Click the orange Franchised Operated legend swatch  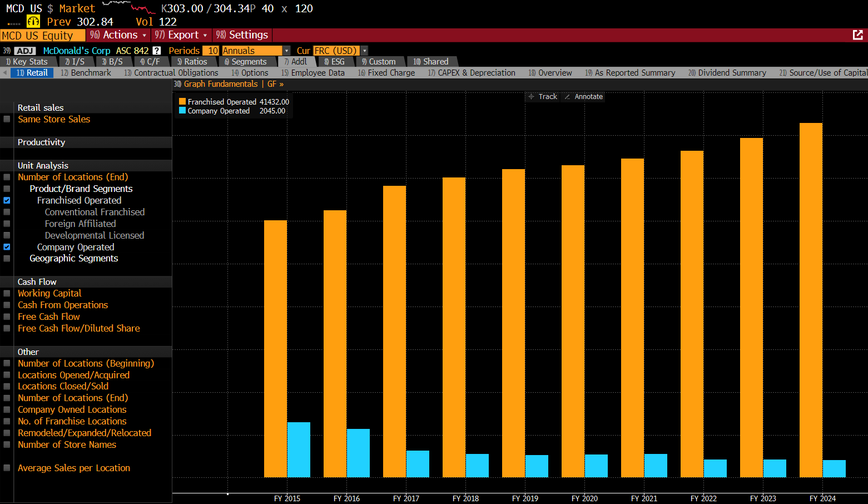[182, 102]
